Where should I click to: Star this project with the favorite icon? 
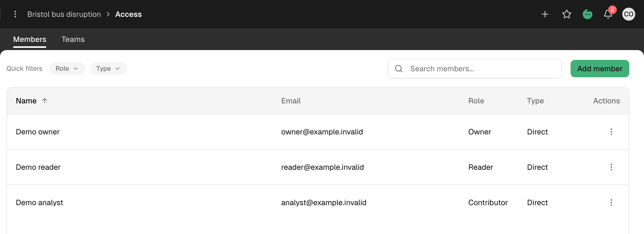coord(567,14)
